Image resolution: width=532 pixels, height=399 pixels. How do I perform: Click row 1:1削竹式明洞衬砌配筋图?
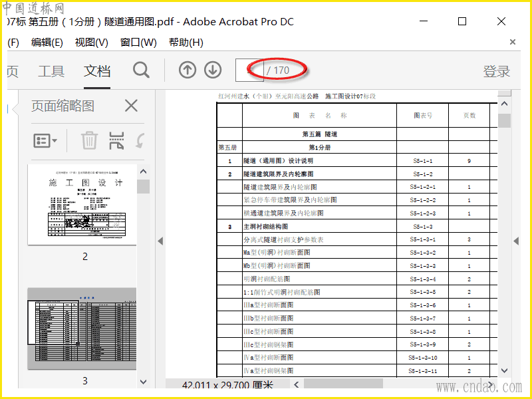coord(357,292)
